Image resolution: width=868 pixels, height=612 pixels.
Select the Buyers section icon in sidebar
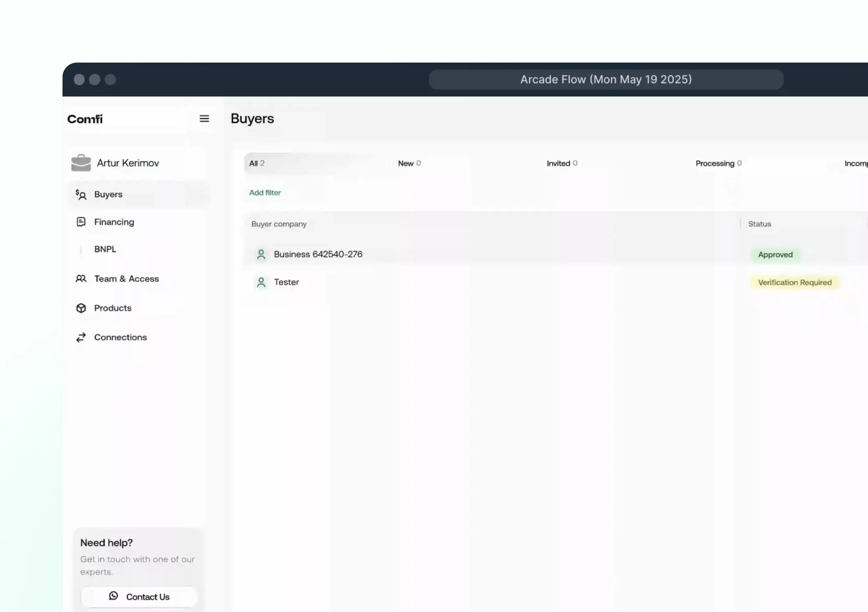click(80, 194)
